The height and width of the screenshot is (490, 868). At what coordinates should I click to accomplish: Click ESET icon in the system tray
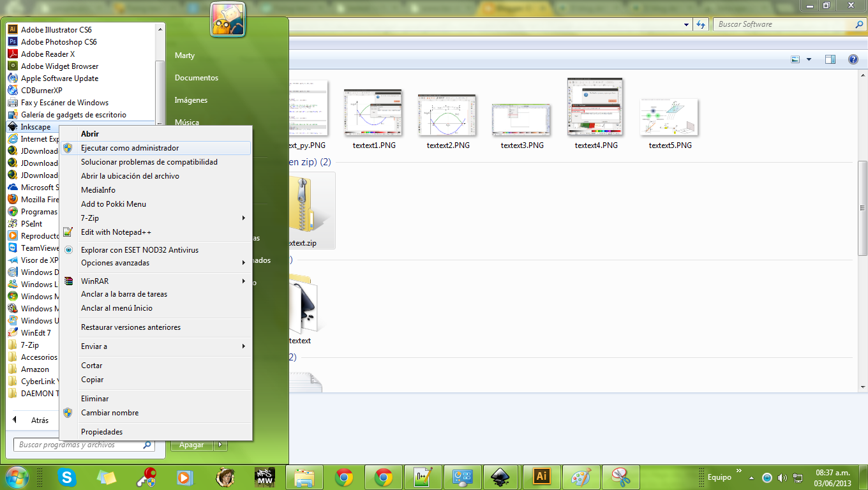[767, 478]
